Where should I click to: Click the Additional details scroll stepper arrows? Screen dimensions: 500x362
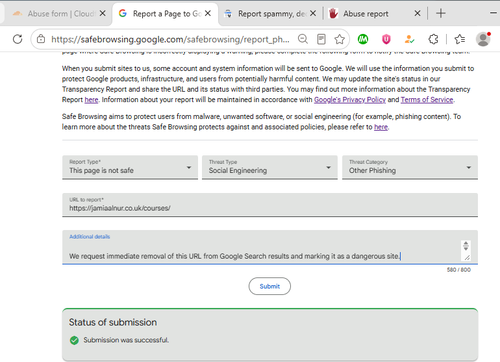click(x=466, y=246)
